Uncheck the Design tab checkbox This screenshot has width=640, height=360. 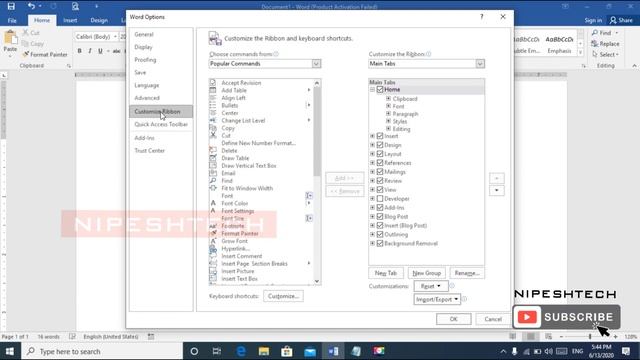point(380,145)
